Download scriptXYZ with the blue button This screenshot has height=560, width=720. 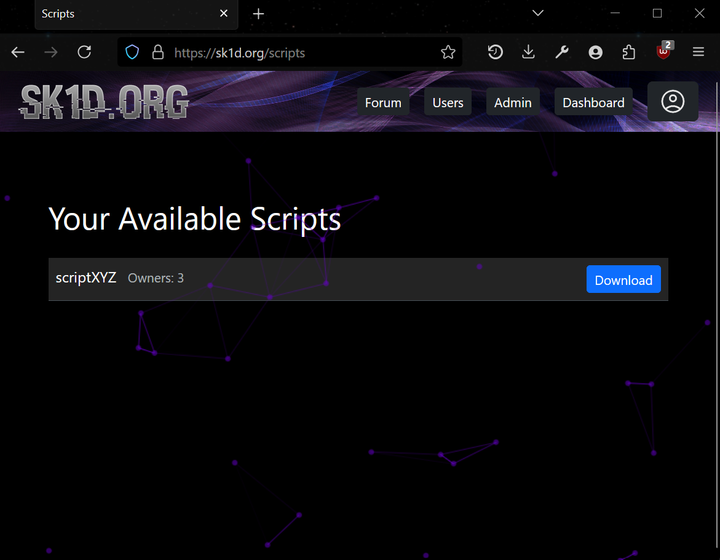pos(623,280)
